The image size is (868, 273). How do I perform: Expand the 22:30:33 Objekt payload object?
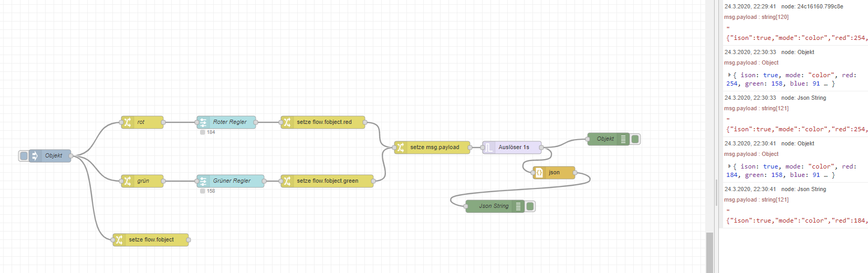click(x=729, y=75)
